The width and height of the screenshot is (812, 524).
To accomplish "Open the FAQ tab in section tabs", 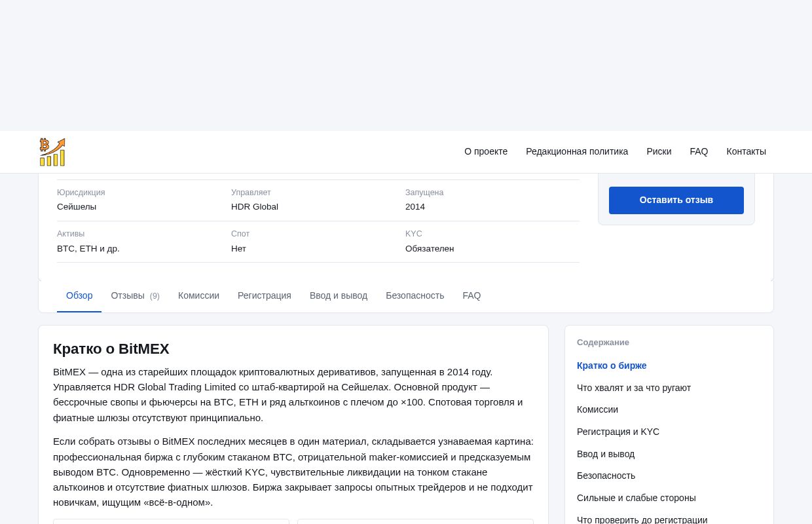I will [x=471, y=296].
